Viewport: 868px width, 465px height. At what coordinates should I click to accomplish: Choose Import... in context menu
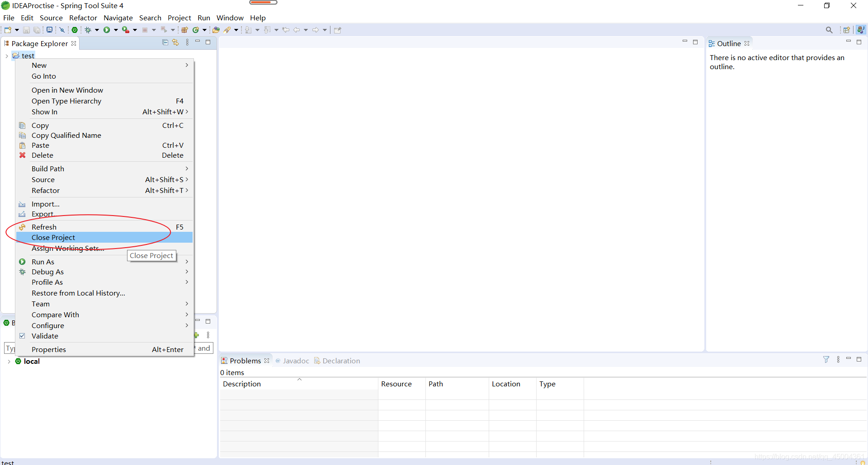pos(104,204)
